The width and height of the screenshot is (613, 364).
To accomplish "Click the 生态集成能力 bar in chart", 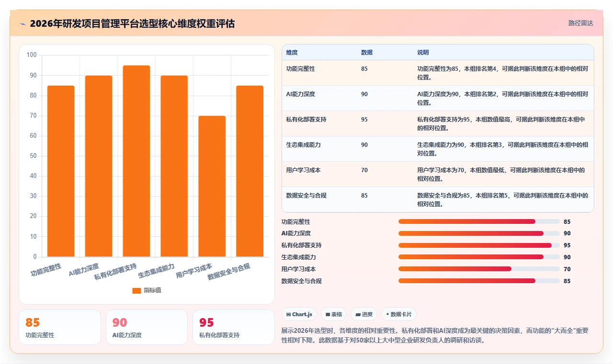I will point(174,166).
